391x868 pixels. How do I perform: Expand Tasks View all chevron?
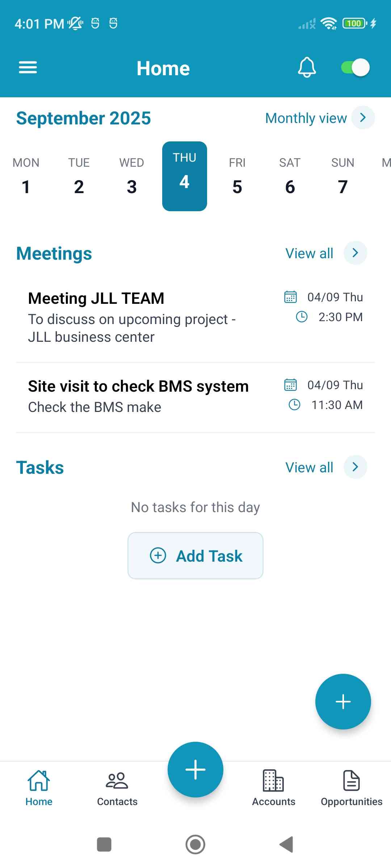[355, 467]
